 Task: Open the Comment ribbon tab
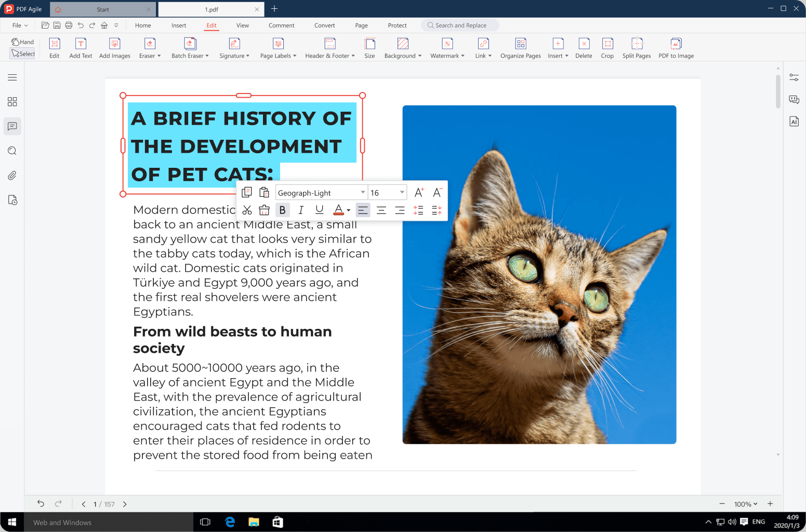[281, 25]
